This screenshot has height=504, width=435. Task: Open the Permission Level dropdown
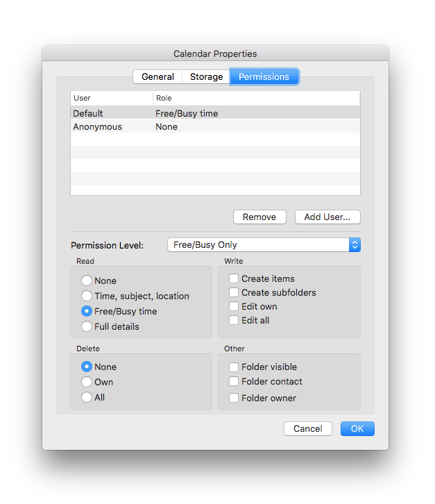(264, 245)
